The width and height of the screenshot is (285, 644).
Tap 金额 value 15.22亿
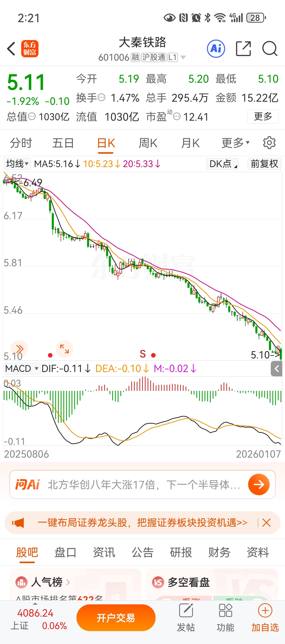click(260, 98)
